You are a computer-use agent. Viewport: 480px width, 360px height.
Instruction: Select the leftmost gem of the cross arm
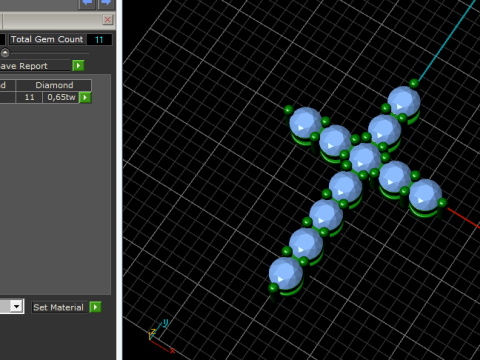[305, 122]
